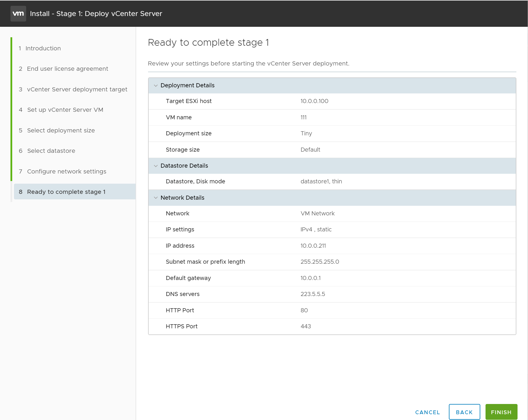
Task: Click the VMware vm logo icon
Action: click(18, 14)
